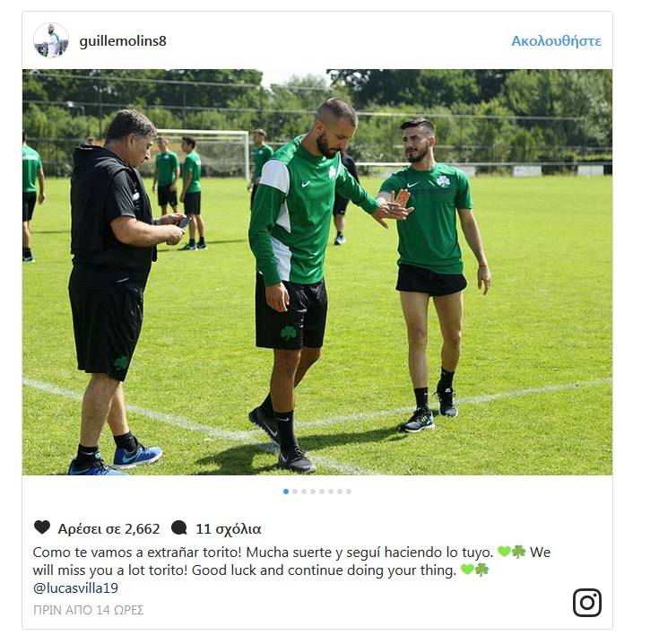Select the fourth carousel dot
The image size is (659, 644).
313,492
